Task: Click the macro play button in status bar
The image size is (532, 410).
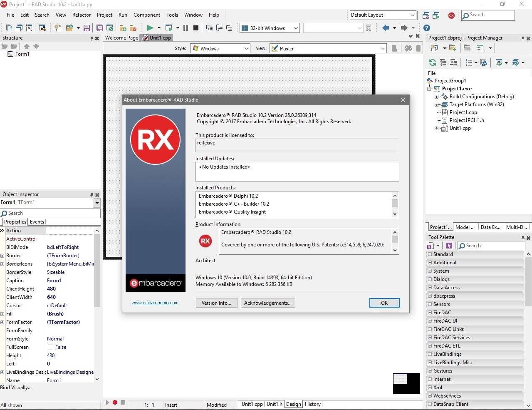Action: point(107,403)
